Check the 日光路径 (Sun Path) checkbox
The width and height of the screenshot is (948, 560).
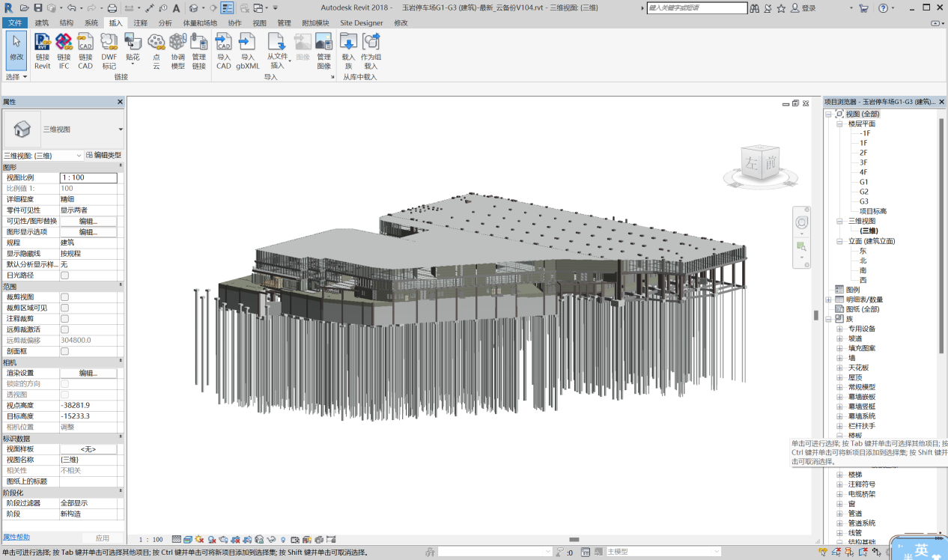[64, 276]
